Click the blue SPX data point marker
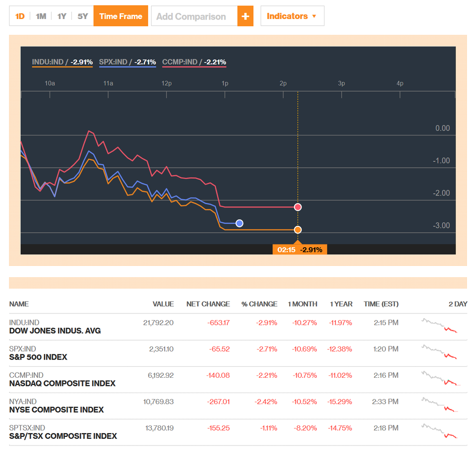 [240, 223]
